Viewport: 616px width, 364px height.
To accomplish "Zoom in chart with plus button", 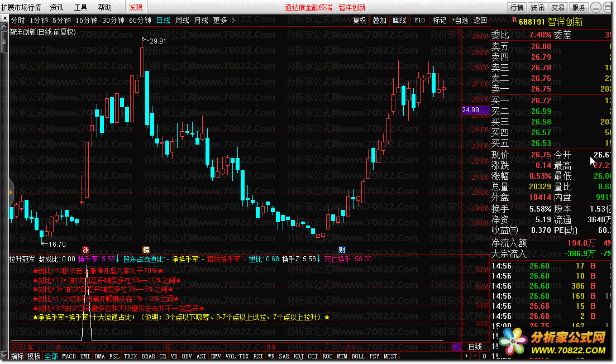I will click(x=467, y=356).
